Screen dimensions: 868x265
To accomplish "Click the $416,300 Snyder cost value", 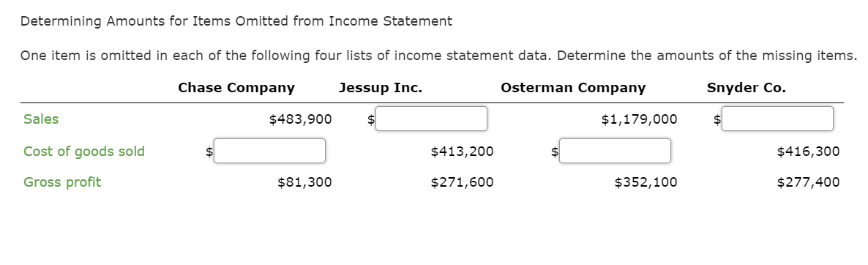I will click(x=808, y=152).
